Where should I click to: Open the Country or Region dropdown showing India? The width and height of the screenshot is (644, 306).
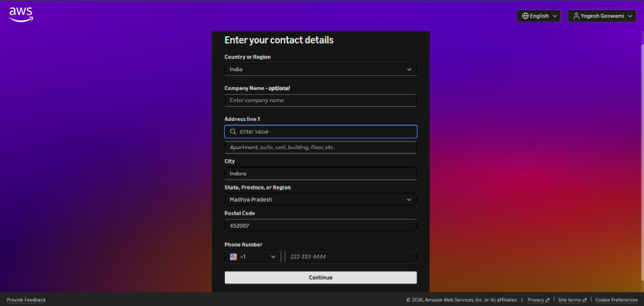coord(321,69)
